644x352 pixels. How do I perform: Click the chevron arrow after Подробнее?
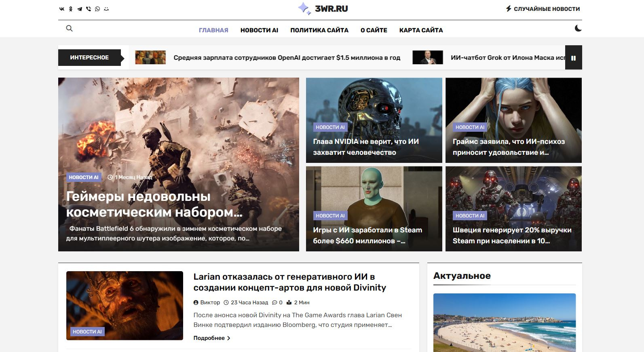pyautogui.click(x=229, y=338)
